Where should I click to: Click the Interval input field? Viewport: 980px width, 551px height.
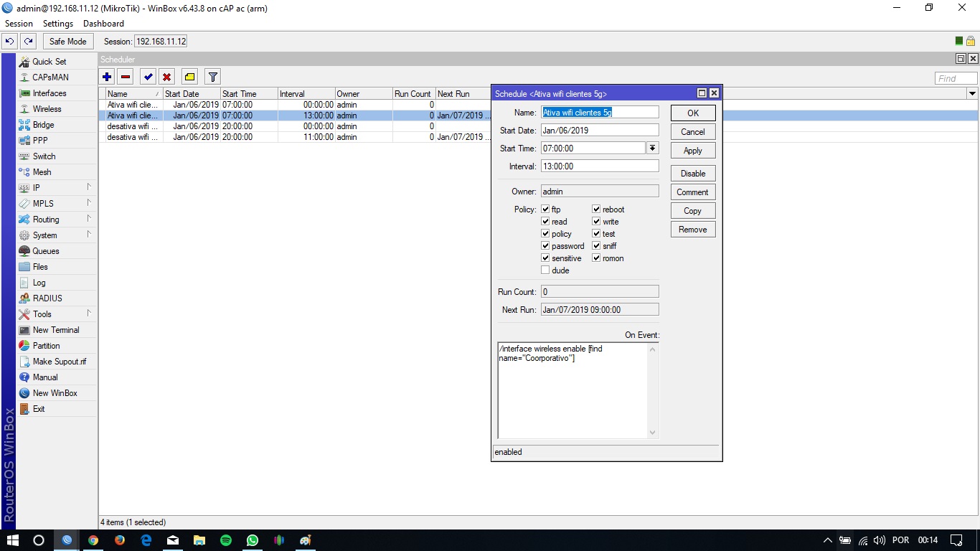600,166
